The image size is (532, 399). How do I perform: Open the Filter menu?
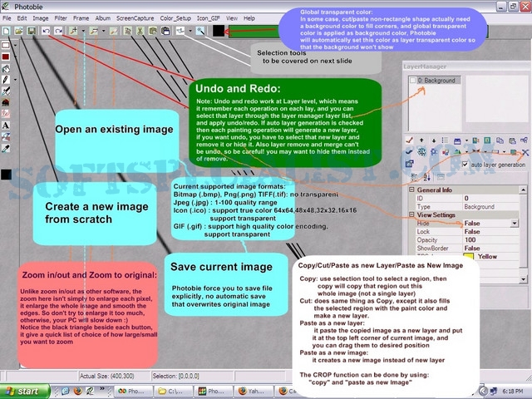click(x=61, y=18)
